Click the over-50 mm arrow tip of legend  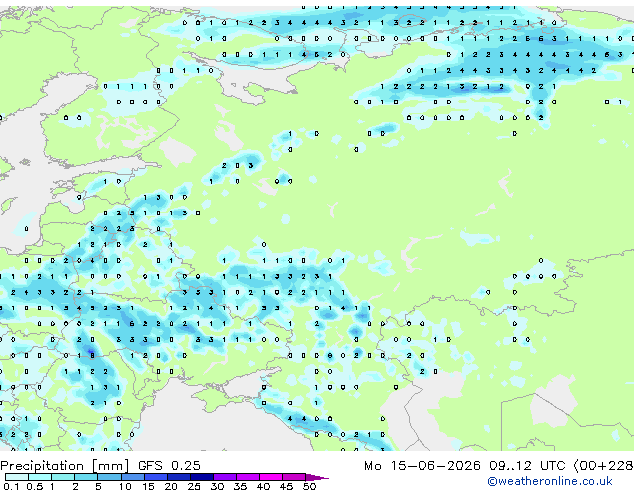317,477
